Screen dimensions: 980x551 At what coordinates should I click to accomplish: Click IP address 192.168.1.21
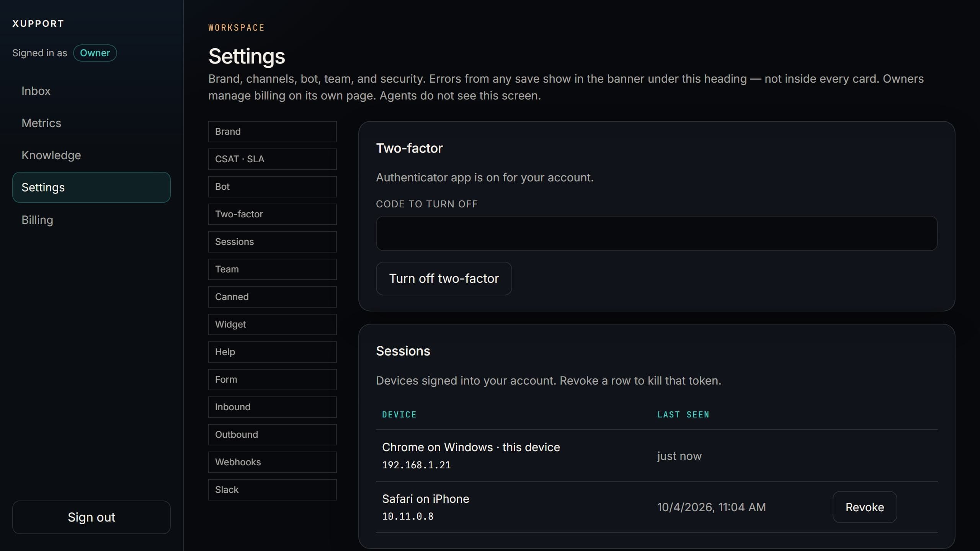[416, 465]
